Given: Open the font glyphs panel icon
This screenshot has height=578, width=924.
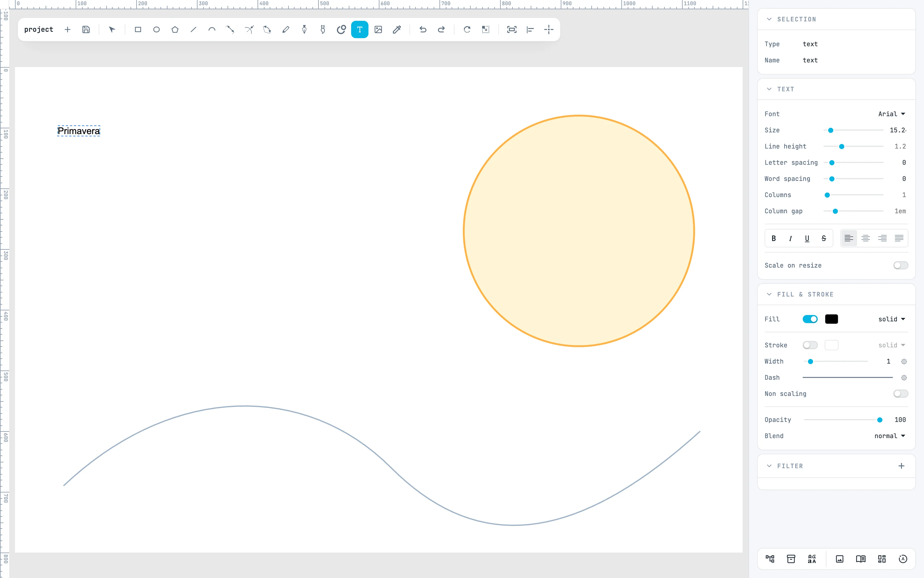Looking at the screenshot, I should (812, 559).
